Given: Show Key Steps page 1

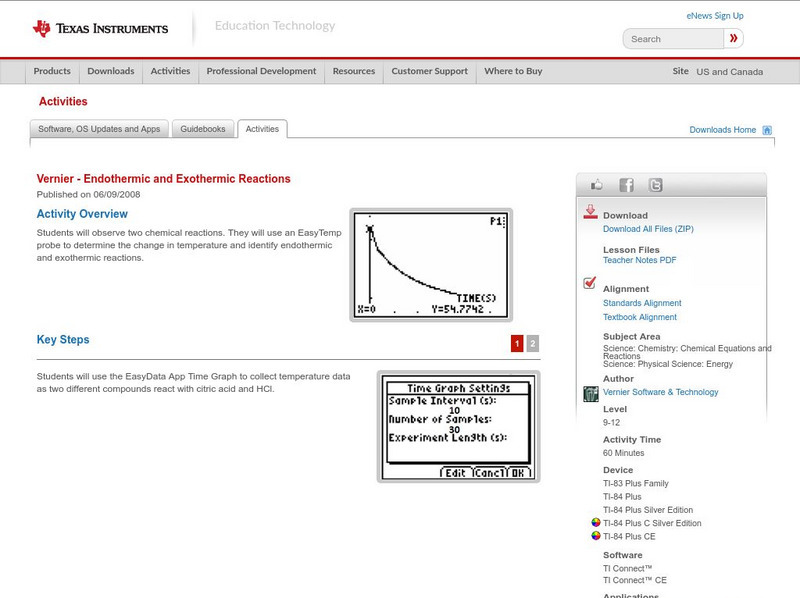Looking at the screenshot, I should [x=517, y=343].
